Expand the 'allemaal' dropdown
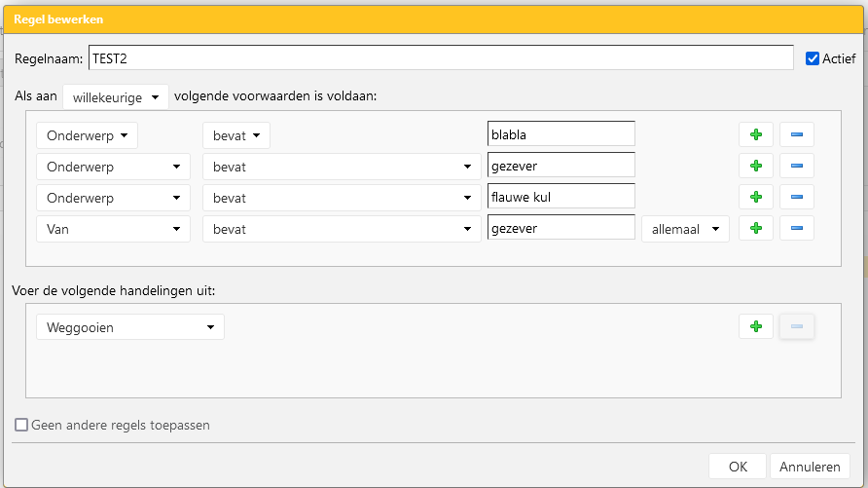The height and width of the screenshot is (488, 868). 684,229
